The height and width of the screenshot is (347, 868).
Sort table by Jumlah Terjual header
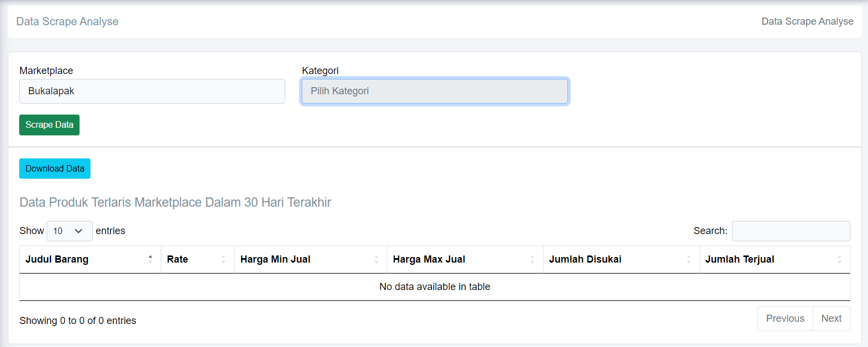pyautogui.click(x=740, y=259)
